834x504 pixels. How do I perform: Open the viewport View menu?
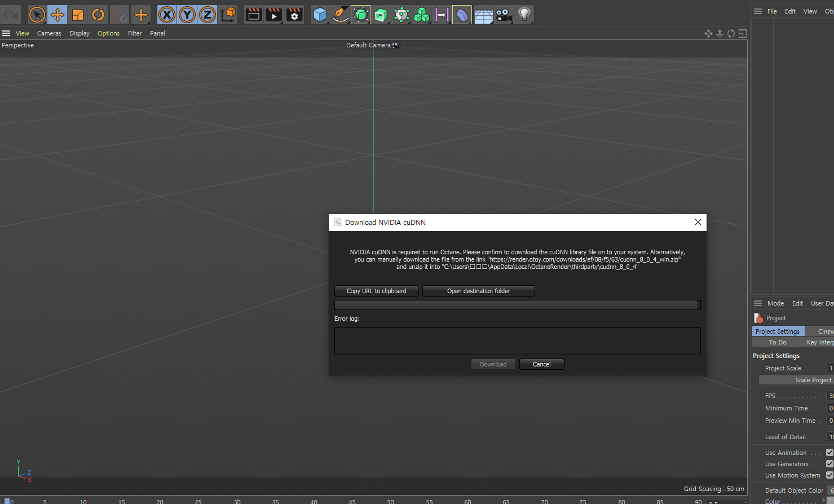tap(23, 33)
